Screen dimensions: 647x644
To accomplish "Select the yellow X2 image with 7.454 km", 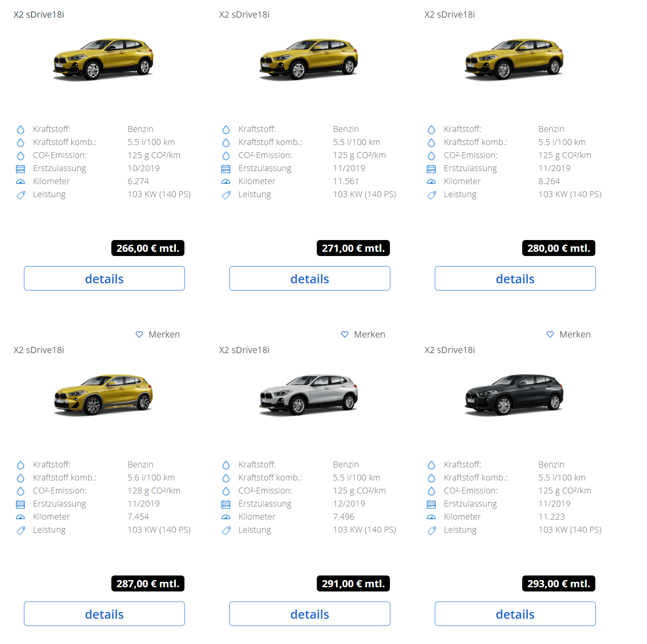I will (x=103, y=395).
